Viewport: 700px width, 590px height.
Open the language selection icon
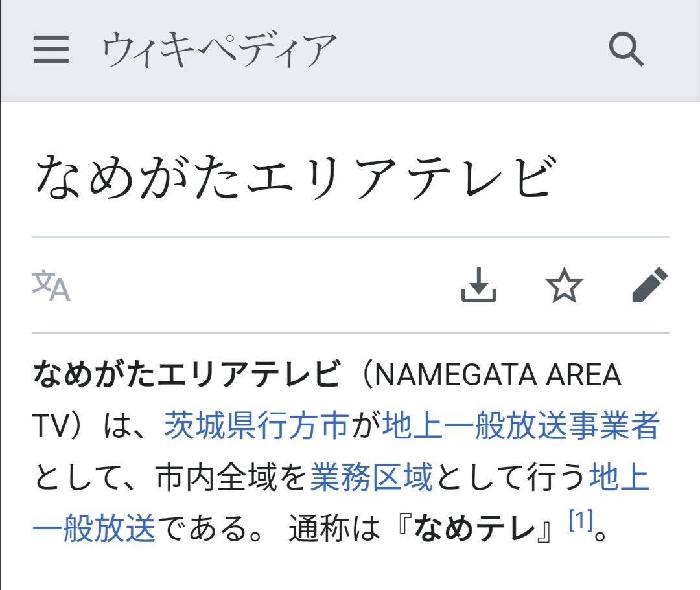coord(51,286)
